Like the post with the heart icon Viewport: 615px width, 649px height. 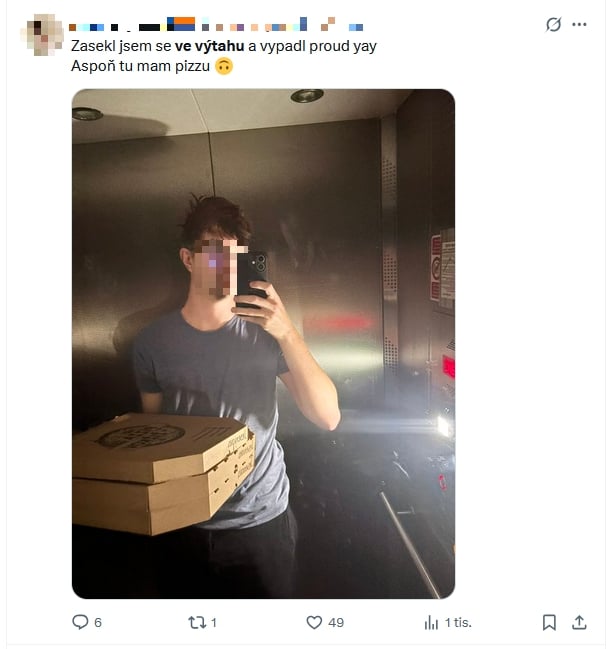tap(314, 622)
